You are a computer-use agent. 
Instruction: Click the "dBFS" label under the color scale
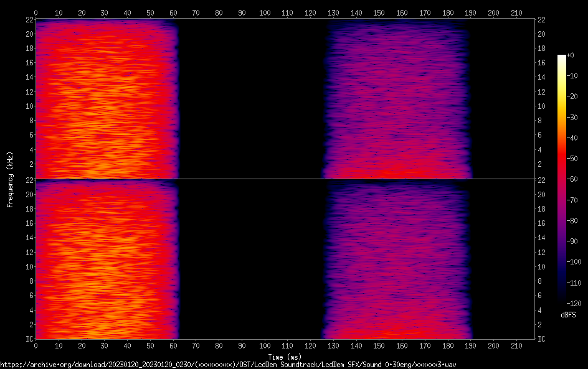[x=568, y=315]
